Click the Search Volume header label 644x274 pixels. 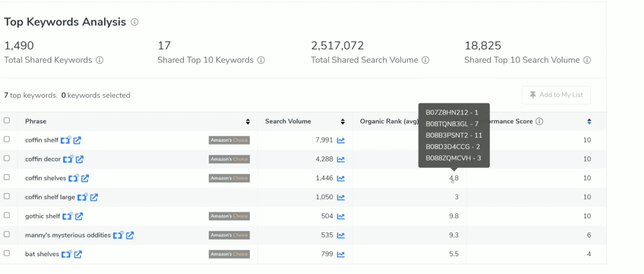(288, 121)
